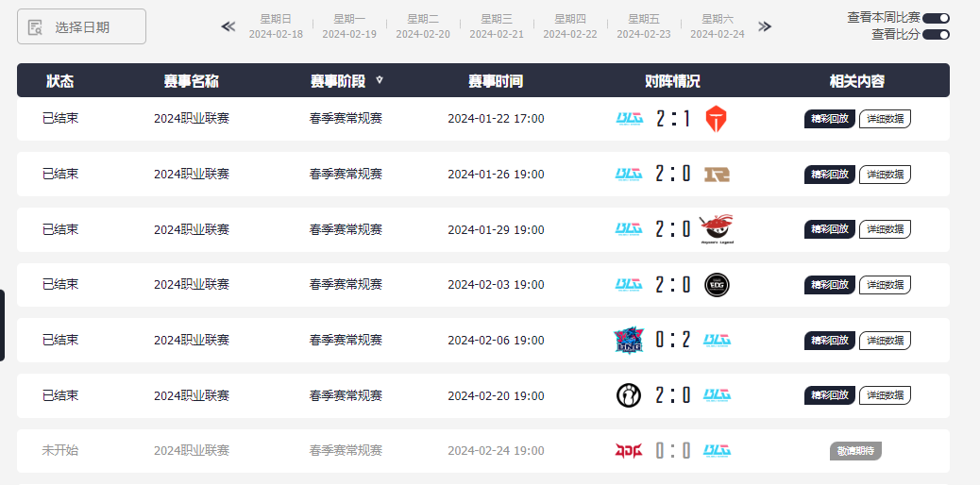This screenshot has width=980, height=485.
Task: Click the Anyone's Legend team logo
Action: [717, 229]
